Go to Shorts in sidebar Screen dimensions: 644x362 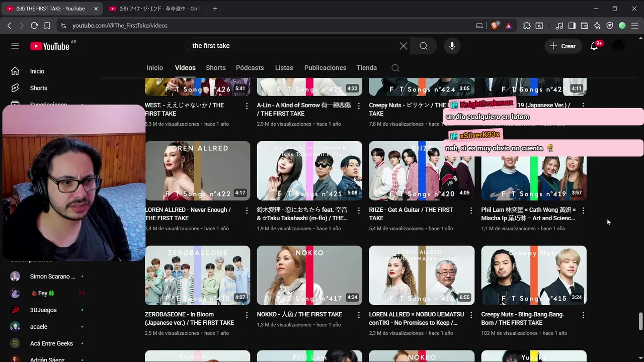pos(38,88)
